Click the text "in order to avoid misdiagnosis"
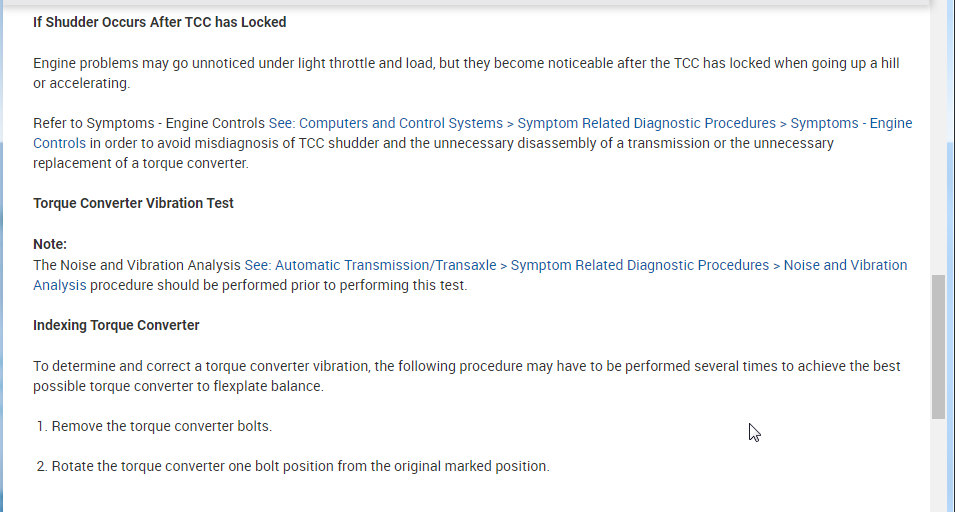Viewport: 955px width, 512px height. pos(180,143)
